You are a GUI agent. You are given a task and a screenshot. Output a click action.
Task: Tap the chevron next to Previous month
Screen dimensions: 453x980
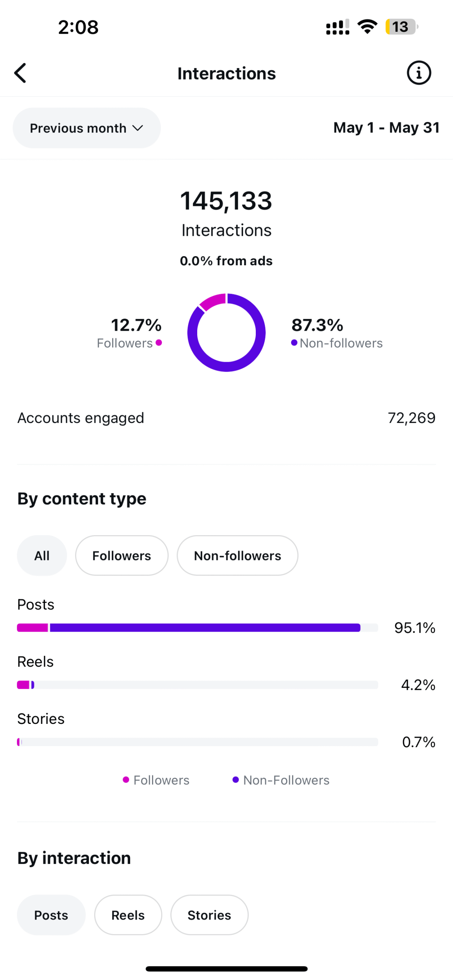click(x=137, y=128)
